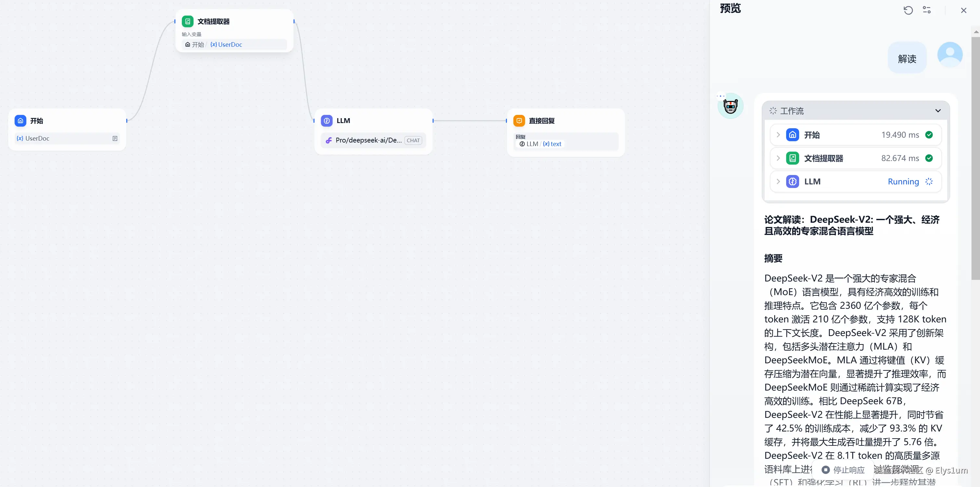Click the blue home icon of the 开始 node
Screen dimensions: 980x487
20,120
